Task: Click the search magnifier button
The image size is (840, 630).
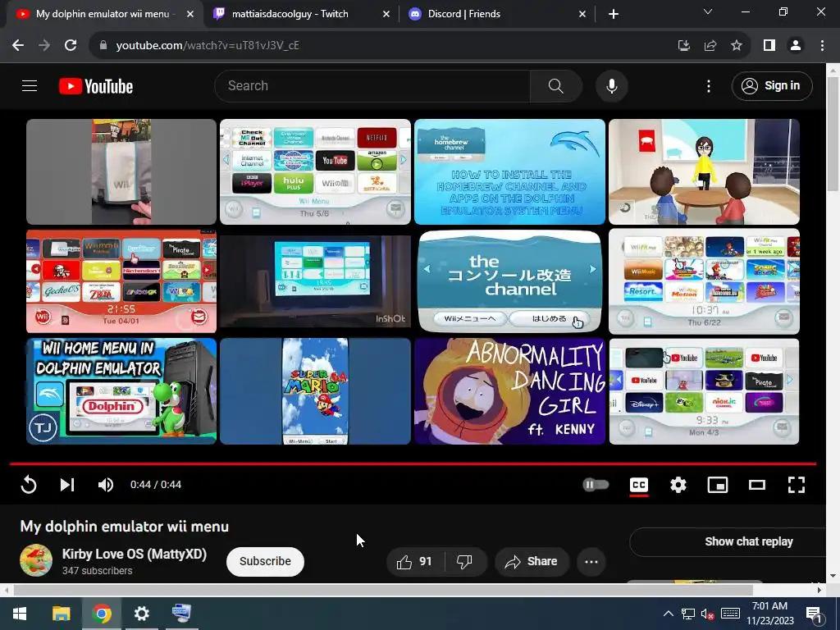Action: coord(555,85)
